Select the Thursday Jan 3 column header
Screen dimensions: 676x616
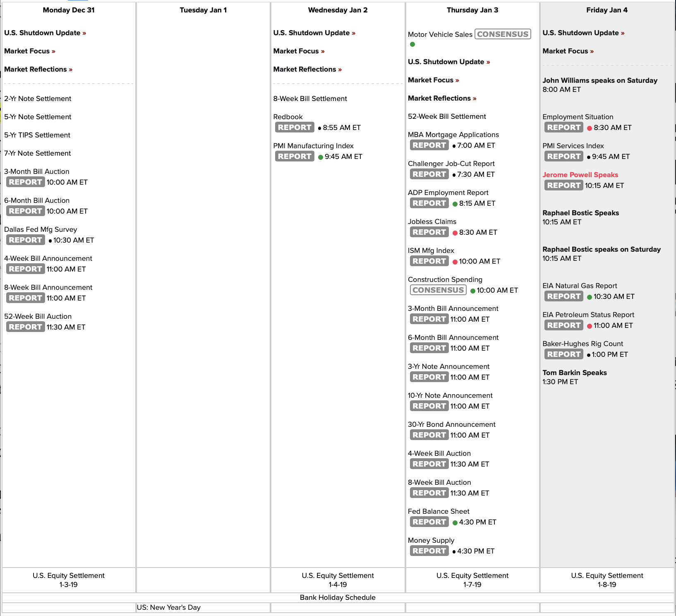472,10
